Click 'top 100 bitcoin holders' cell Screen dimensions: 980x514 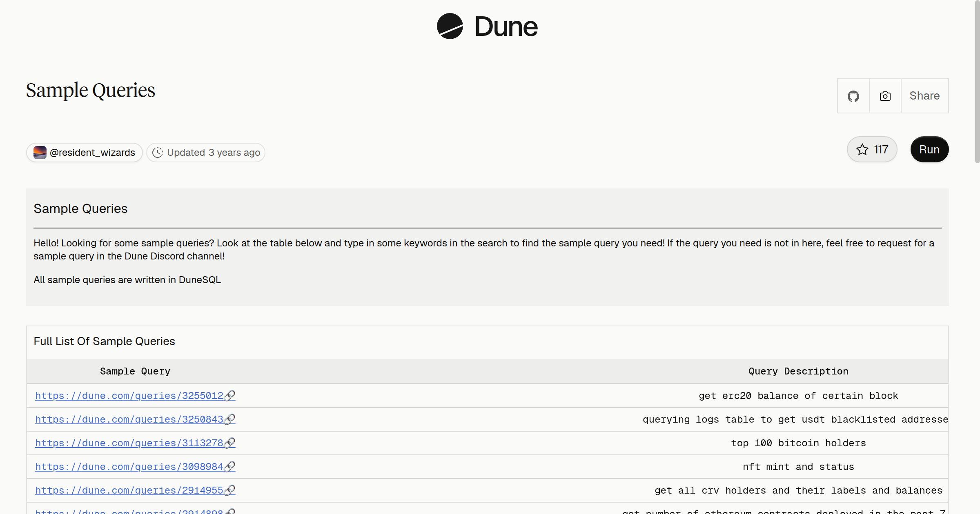click(798, 443)
